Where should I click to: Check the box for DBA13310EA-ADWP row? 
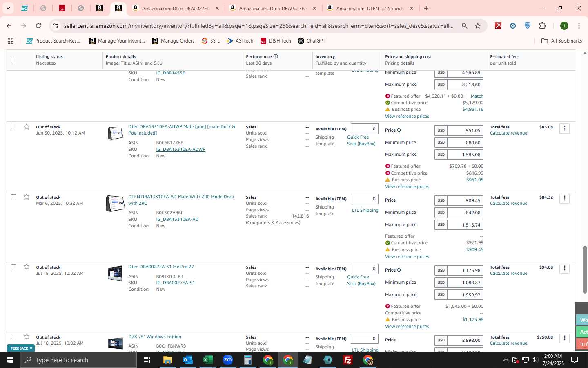(x=13, y=127)
